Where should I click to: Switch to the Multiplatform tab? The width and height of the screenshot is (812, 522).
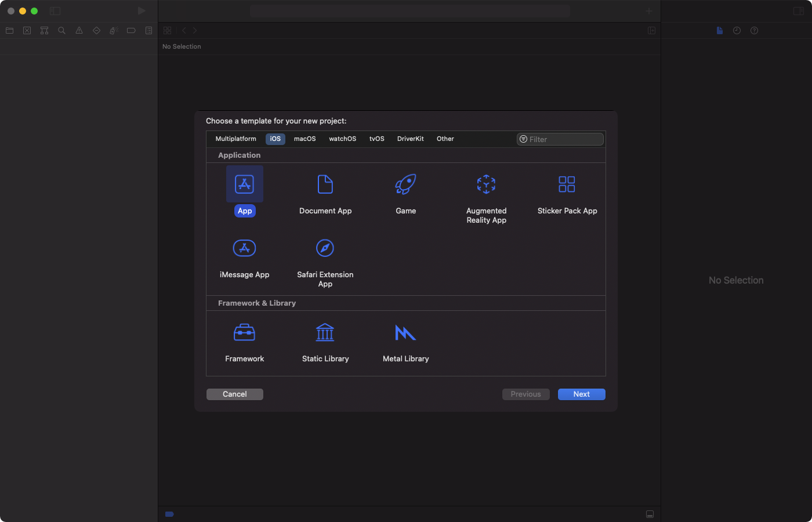(x=236, y=139)
